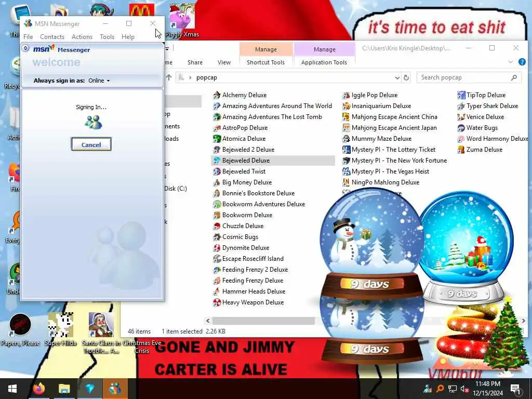
Task: Open the File menu in MSN Messenger
Action: pyautogui.click(x=28, y=37)
